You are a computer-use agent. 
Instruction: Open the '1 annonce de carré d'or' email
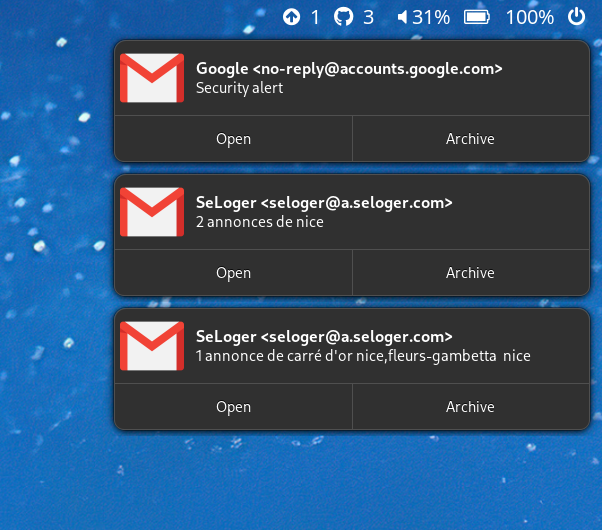tap(233, 407)
